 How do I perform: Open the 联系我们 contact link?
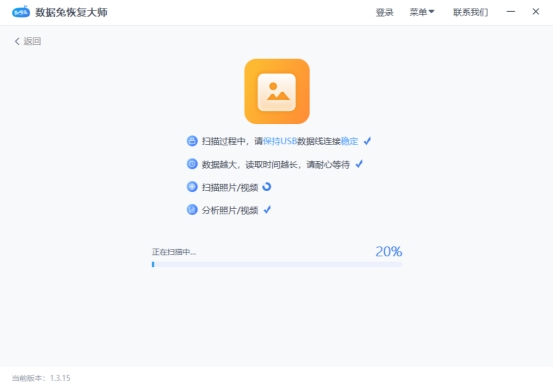click(471, 12)
